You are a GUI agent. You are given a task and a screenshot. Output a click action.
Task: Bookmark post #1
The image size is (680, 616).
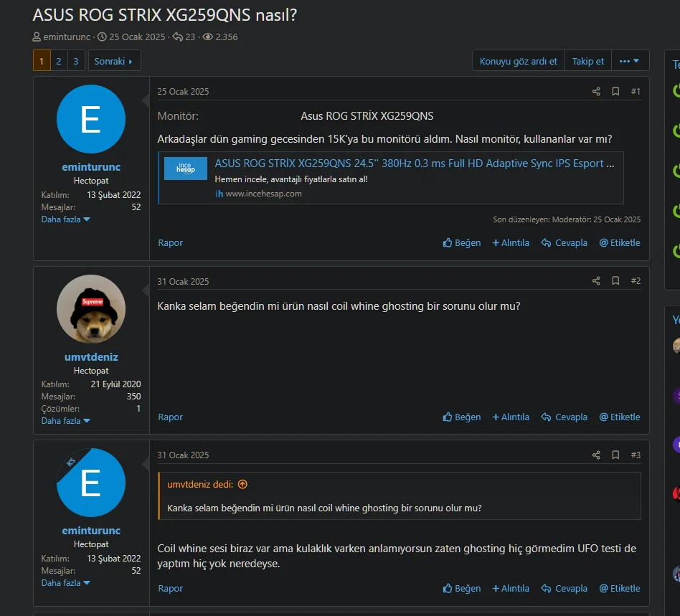tap(615, 92)
